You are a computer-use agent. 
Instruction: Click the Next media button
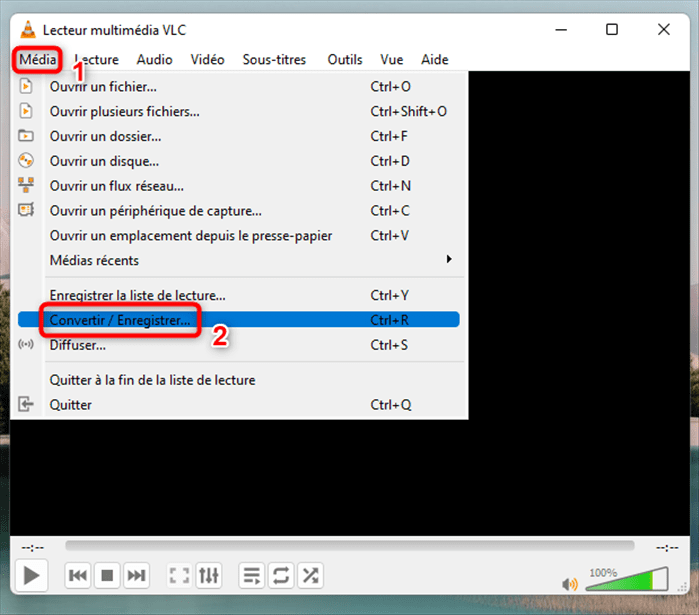coord(136,575)
